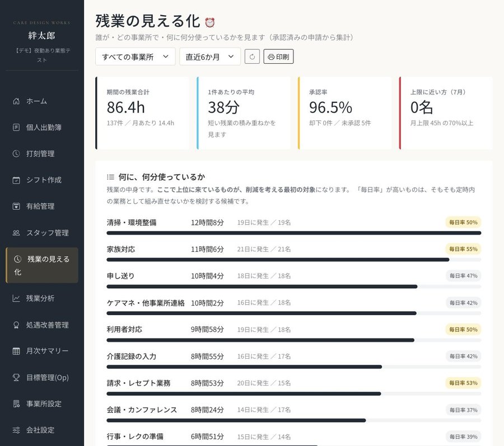Click the 請求・レセプト業務 row label
This screenshot has height=446, width=504.
138,383
